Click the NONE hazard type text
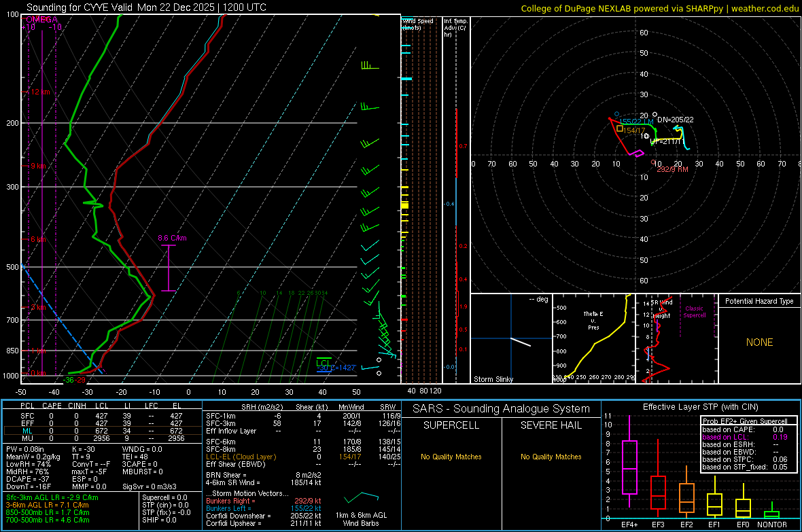The width and height of the screenshot is (802, 532). [x=759, y=342]
